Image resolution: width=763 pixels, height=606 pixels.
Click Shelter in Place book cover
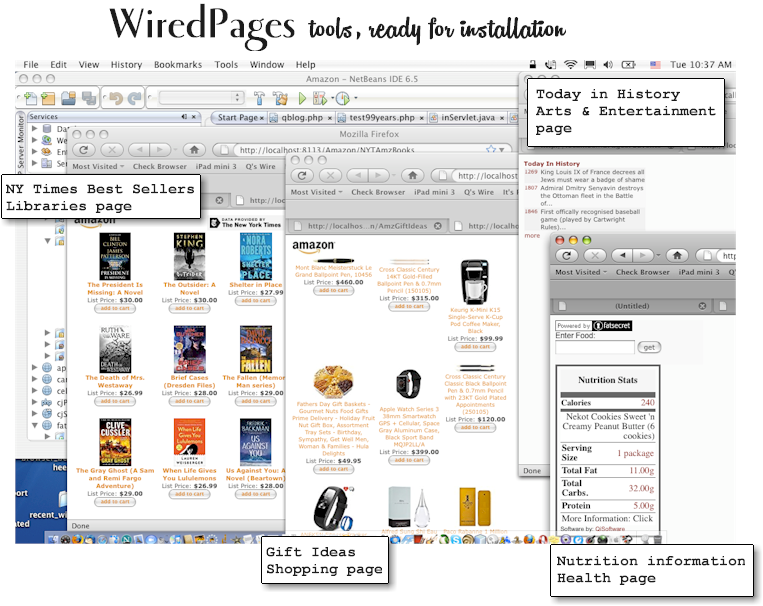pos(255,256)
